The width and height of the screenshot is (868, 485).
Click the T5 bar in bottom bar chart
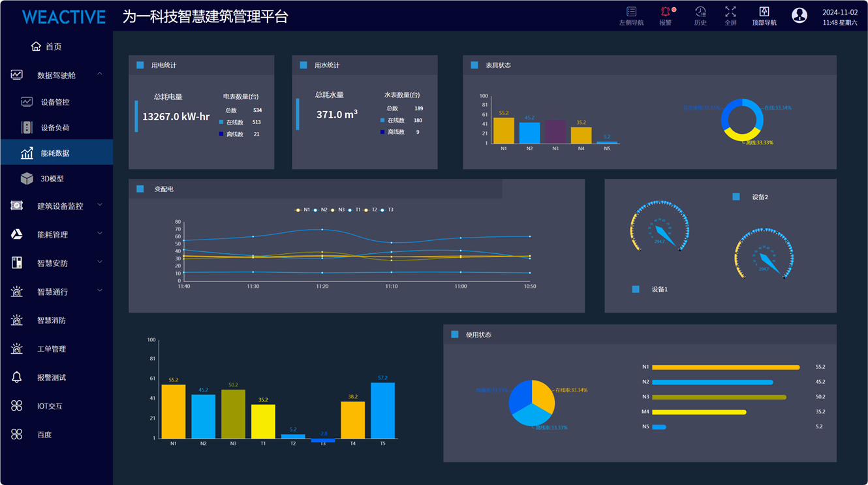pos(382,410)
